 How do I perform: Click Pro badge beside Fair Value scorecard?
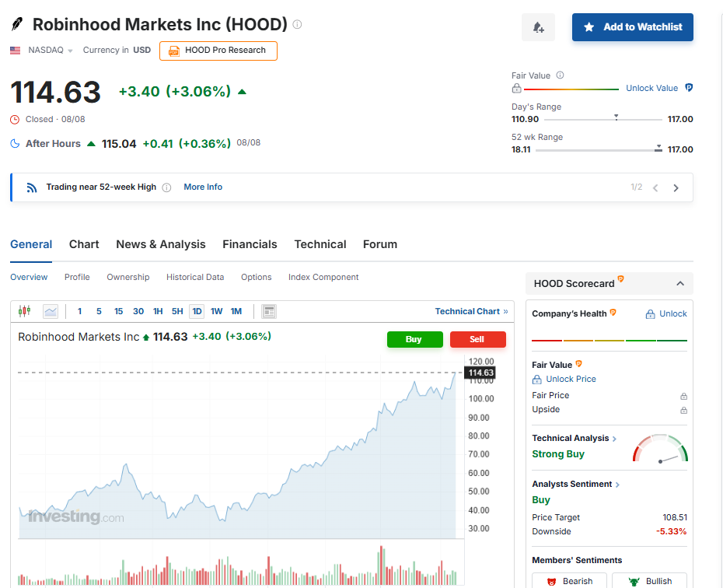578,363
